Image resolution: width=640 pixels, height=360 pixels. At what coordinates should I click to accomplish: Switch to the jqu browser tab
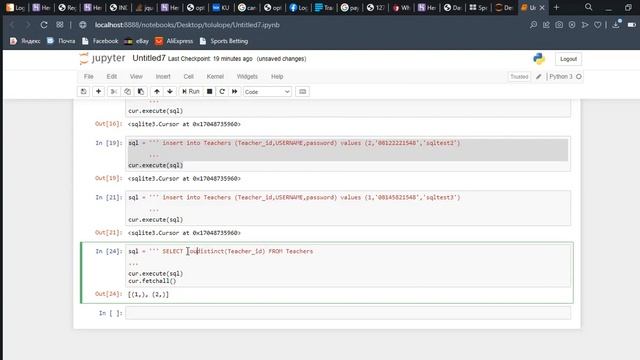144,7
